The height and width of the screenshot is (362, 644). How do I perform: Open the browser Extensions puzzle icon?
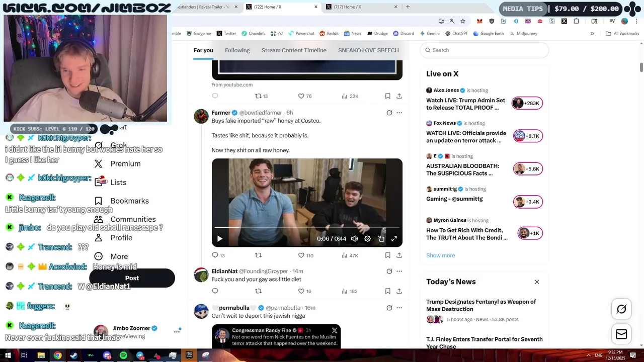tap(576, 21)
